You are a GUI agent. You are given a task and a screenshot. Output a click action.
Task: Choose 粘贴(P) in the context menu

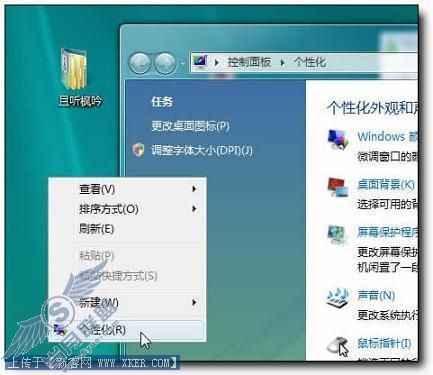click(x=127, y=256)
